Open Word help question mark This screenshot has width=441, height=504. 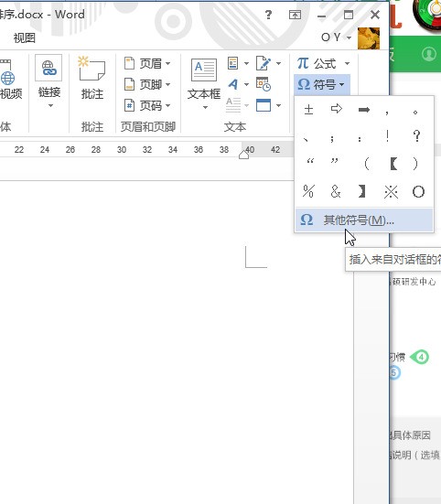[x=268, y=15]
